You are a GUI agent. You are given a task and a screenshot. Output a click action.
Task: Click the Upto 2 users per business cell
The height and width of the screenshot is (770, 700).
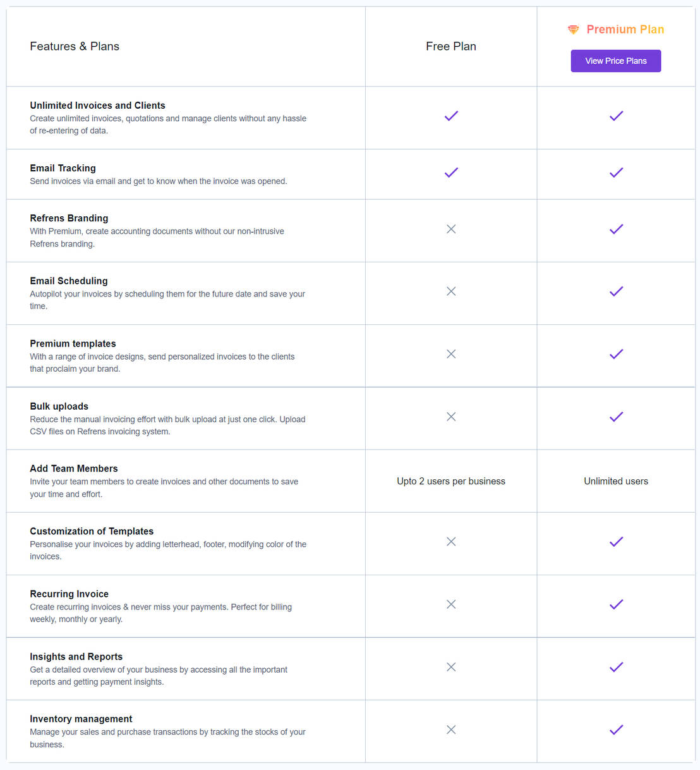click(450, 481)
